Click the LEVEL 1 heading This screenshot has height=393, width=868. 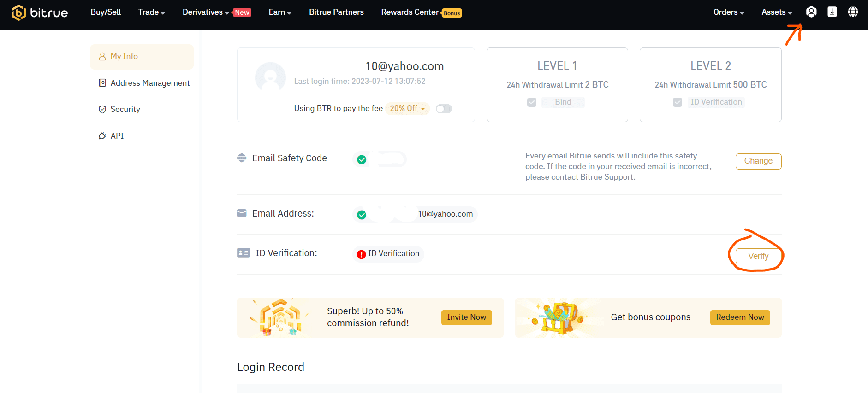pos(557,66)
